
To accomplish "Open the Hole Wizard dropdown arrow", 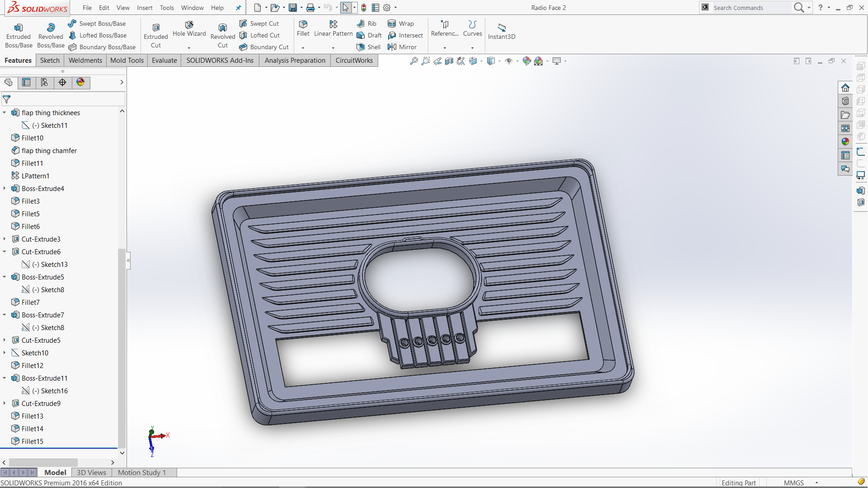I will [x=189, y=48].
